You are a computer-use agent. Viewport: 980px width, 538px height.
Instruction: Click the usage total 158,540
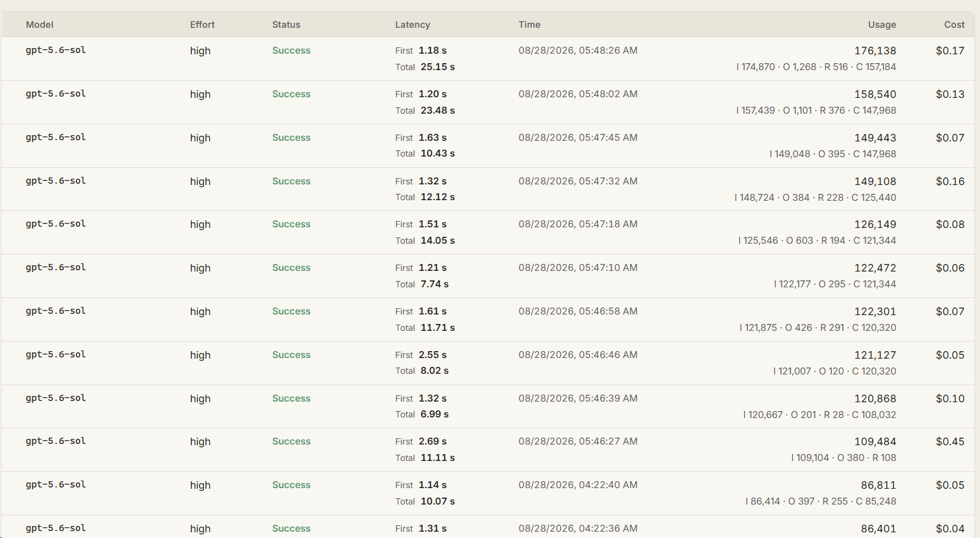875,94
